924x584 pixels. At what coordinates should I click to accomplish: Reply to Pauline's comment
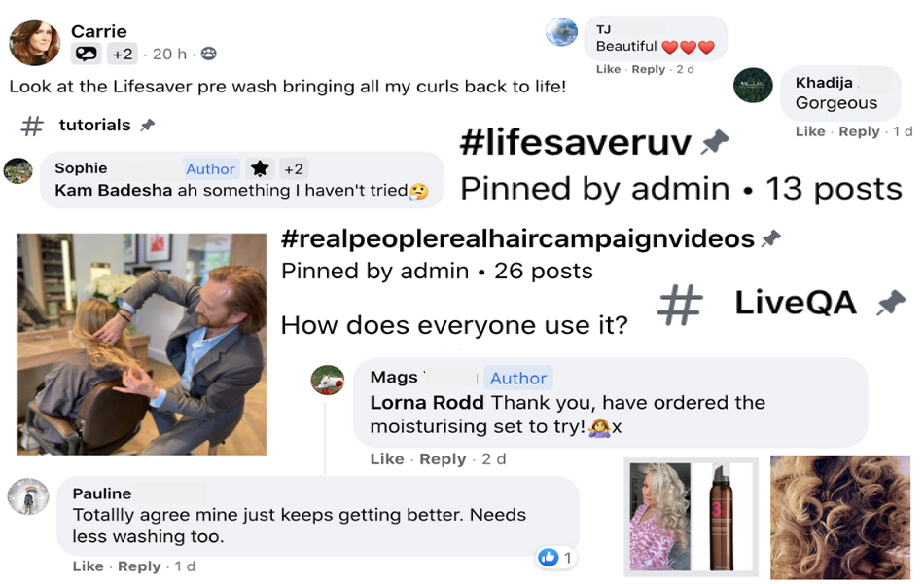139,566
